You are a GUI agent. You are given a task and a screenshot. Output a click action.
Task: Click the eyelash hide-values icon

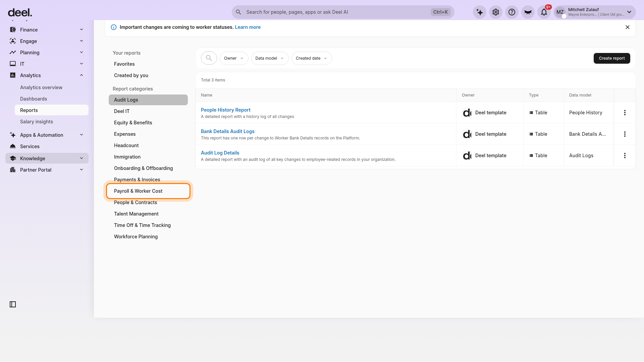(x=528, y=12)
